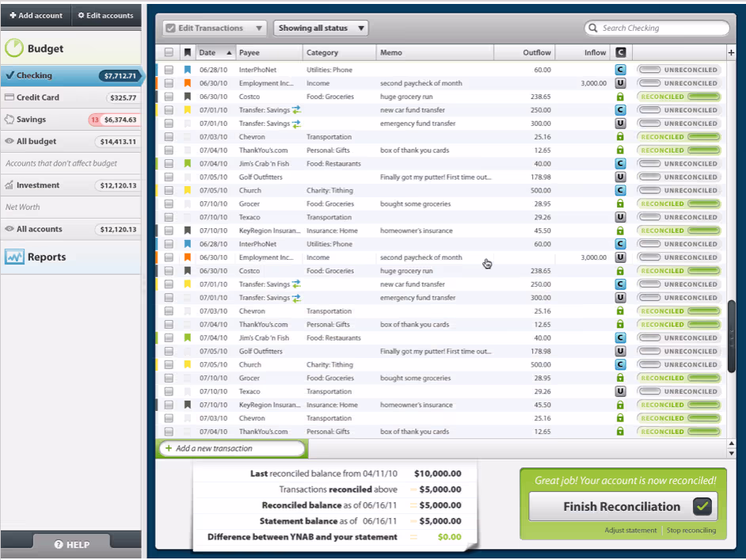
Task: Click the red 13 badge on Savings
Action: [95, 120]
